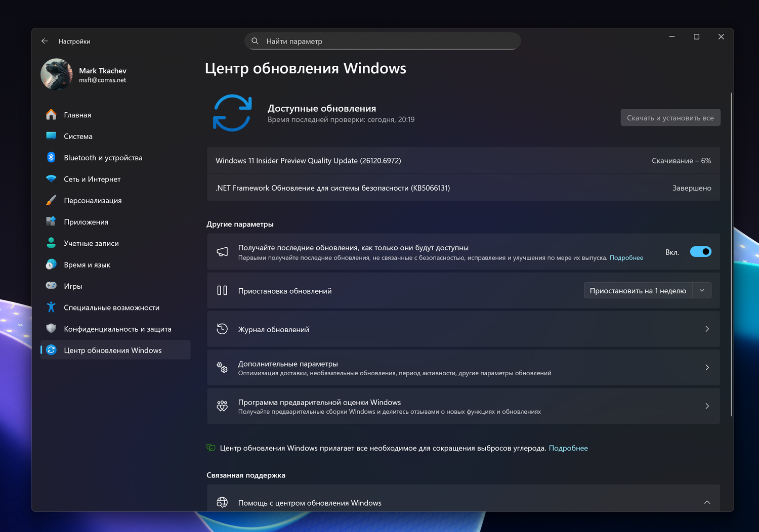Click the Конфиденциальность shield icon
The height and width of the screenshot is (532, 759).
click(51, 329)
